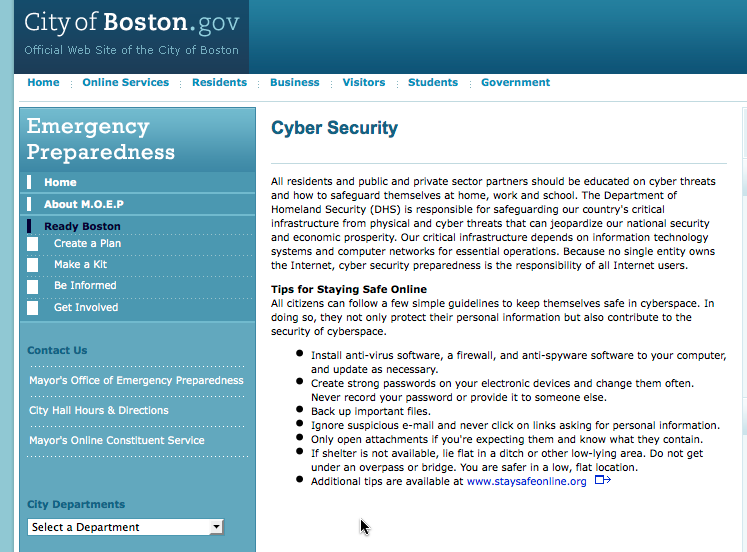Open the Get Involved sidebar item

(86, 308)
